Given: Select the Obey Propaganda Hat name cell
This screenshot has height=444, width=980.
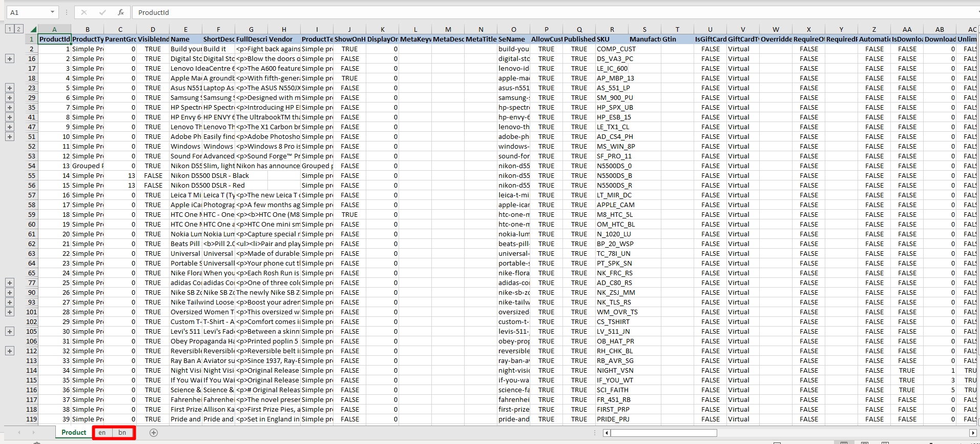Looking at the screenshot, I should click(x=185, y=341).
